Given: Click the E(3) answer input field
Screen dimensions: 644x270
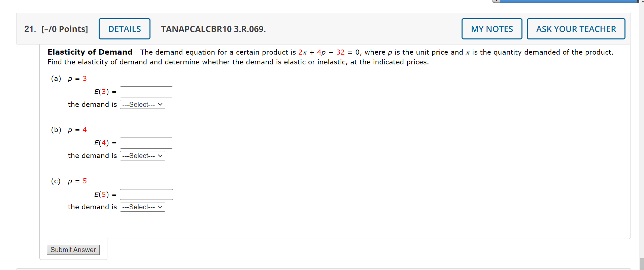Looking at the screenshot, I should point(146,91).
